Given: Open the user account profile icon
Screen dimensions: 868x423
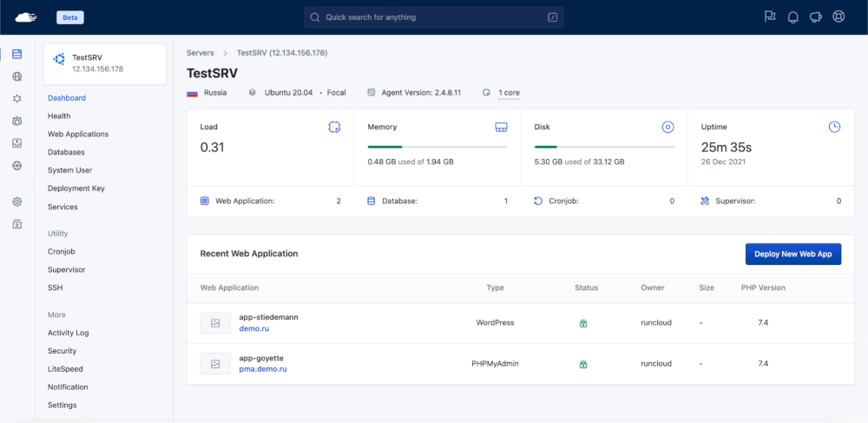Looking at the screenshot, I should click(x=838, y=17).
